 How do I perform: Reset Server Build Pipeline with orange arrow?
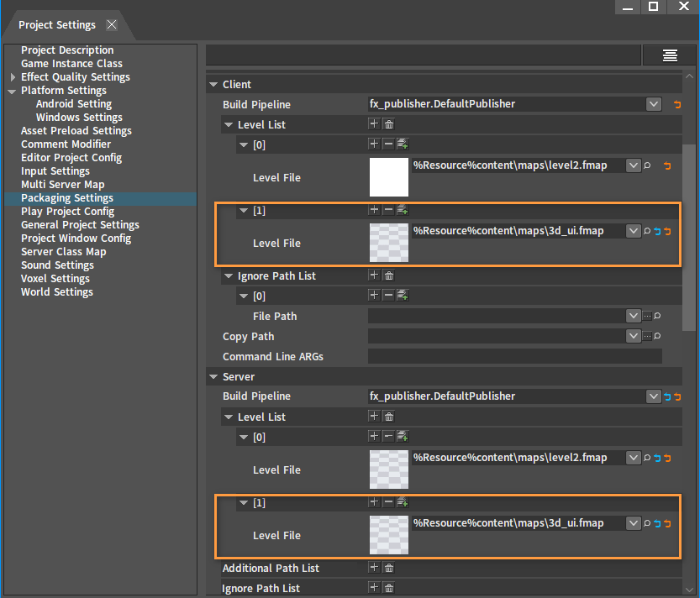click(677, 396)
